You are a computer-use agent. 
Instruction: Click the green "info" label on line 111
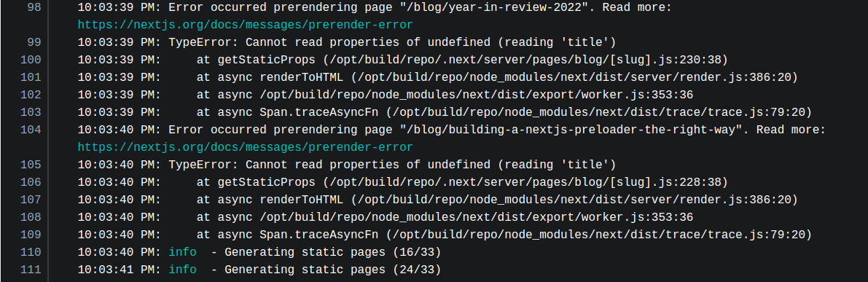[182, 270]
